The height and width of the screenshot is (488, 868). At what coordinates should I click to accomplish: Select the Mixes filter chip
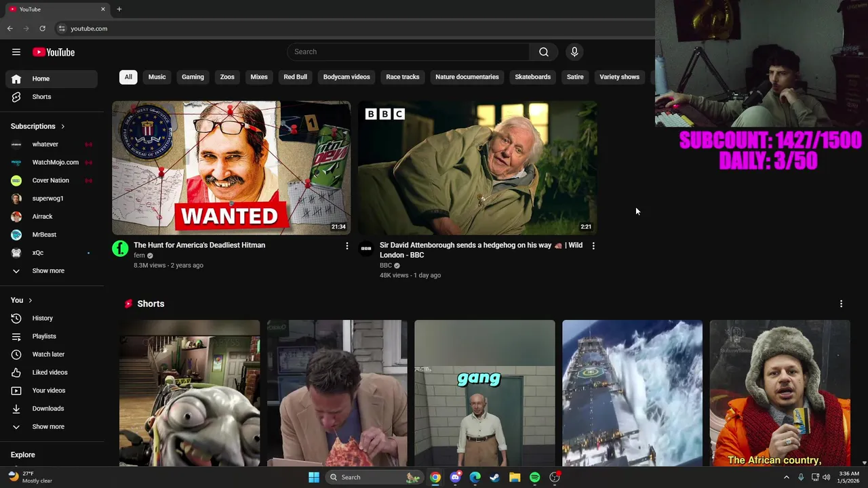coord(259,77)
